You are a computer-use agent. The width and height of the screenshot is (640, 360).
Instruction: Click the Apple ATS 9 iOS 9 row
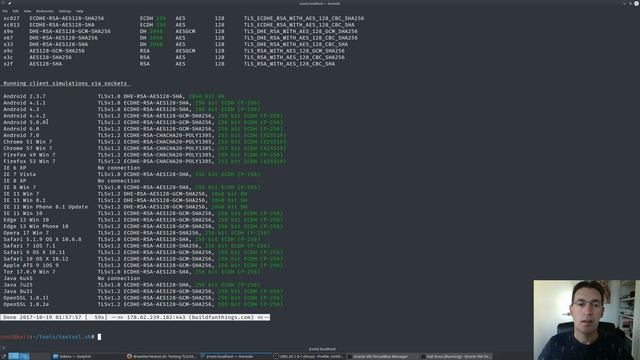143,265
